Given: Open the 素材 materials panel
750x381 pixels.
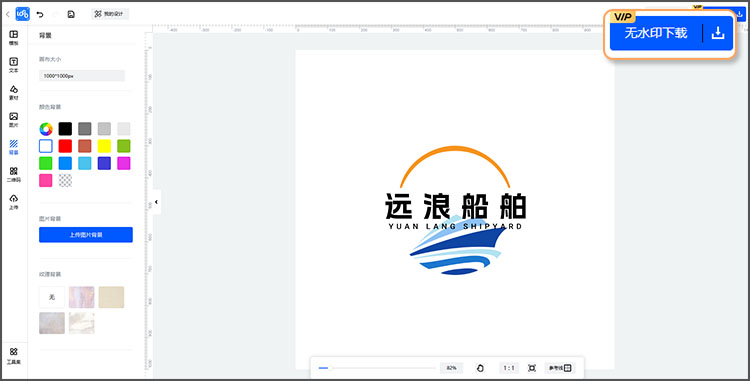Looking at the screenshot, I should point(14,92).
